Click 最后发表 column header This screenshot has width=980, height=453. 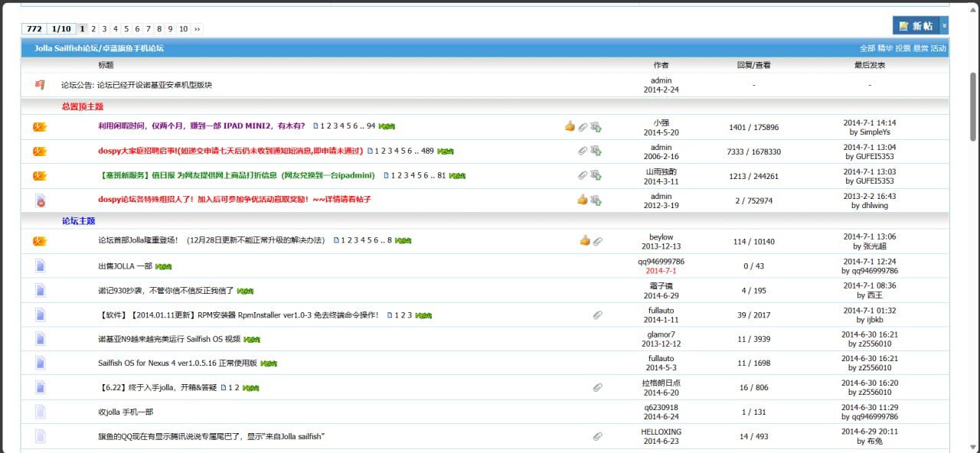870,65
